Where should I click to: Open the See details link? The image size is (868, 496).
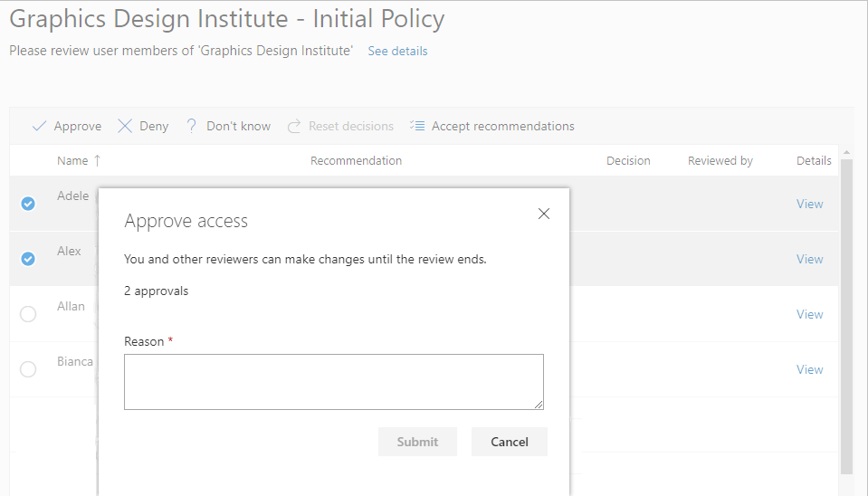pos(397,52)
